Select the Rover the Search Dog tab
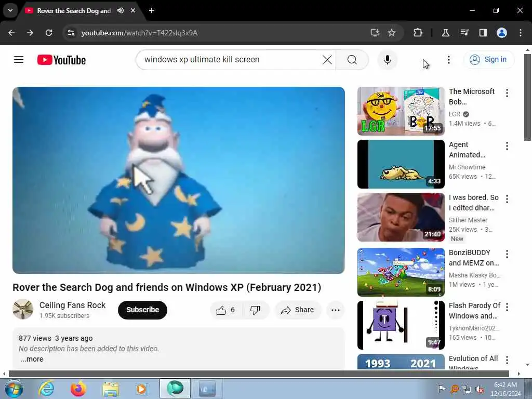This screenshot has height=399, width=532. pos(74,10)
